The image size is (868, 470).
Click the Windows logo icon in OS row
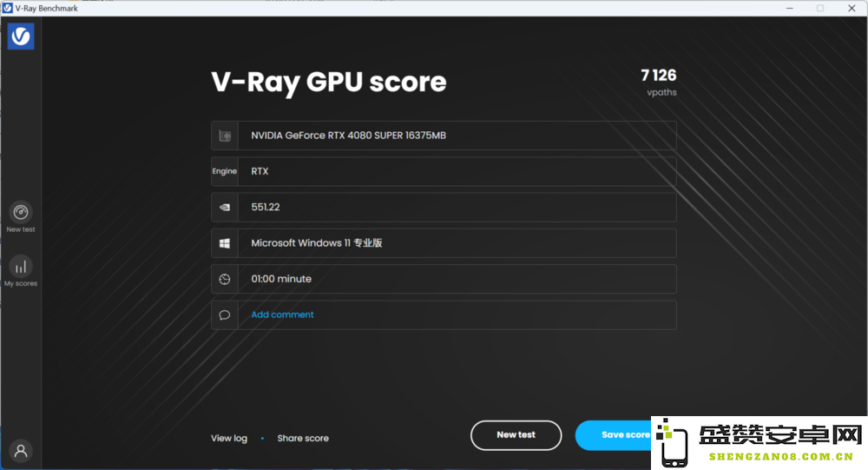pyautogui.click(x=225, y=243)
